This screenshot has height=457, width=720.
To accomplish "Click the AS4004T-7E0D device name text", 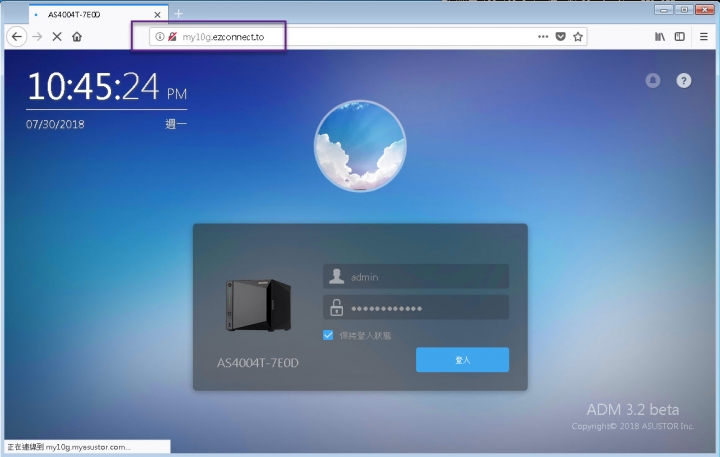I will 258,363.
